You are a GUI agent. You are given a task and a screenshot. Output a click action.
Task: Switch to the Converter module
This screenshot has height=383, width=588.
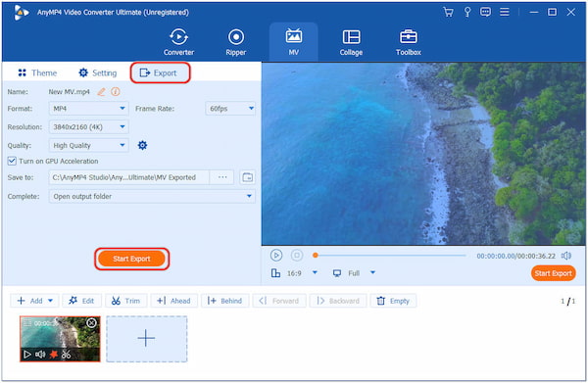178,42
